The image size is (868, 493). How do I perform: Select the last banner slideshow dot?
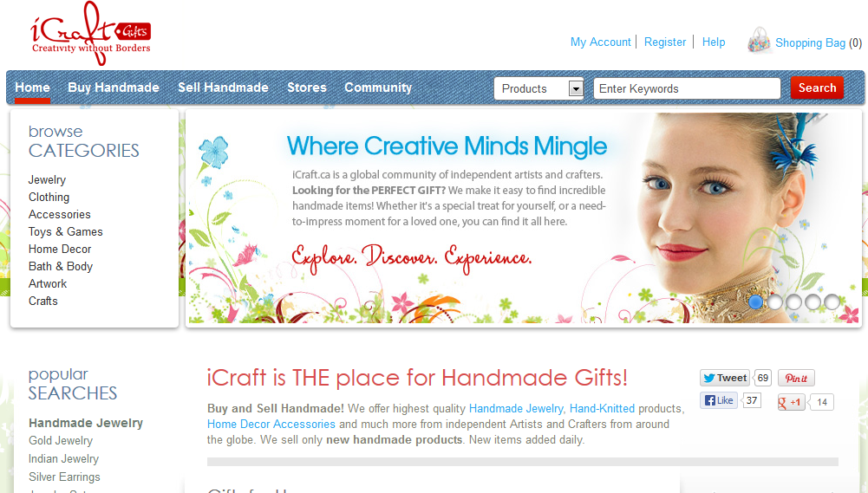tap(832, 302)
